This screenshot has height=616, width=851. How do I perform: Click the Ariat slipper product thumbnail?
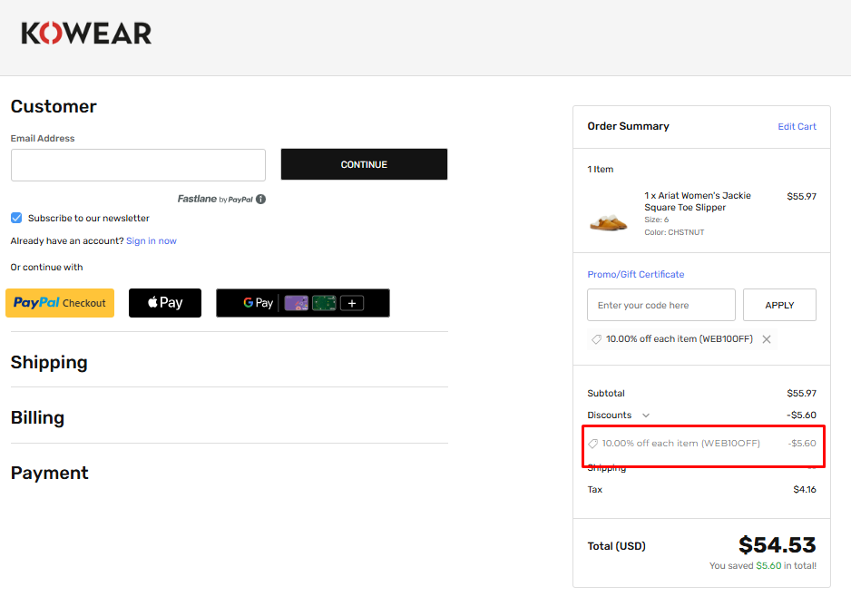pos(609,221)
